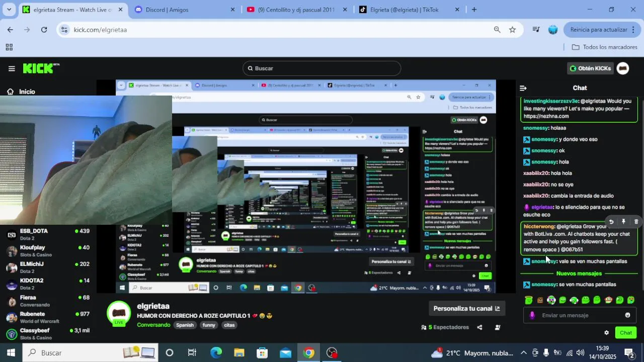The width and height of the screenshot is (644, 362).
Task: Open Windows Start menu
Action: click(x=11, y=353)
